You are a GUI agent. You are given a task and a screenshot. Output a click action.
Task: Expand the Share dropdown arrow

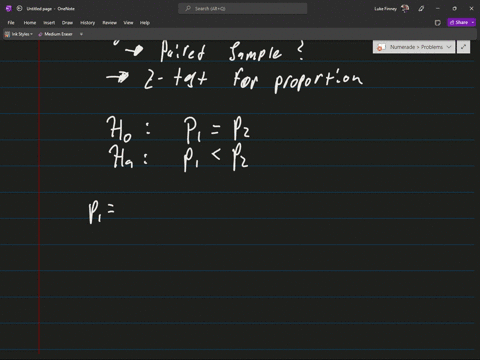coord(473,22)
